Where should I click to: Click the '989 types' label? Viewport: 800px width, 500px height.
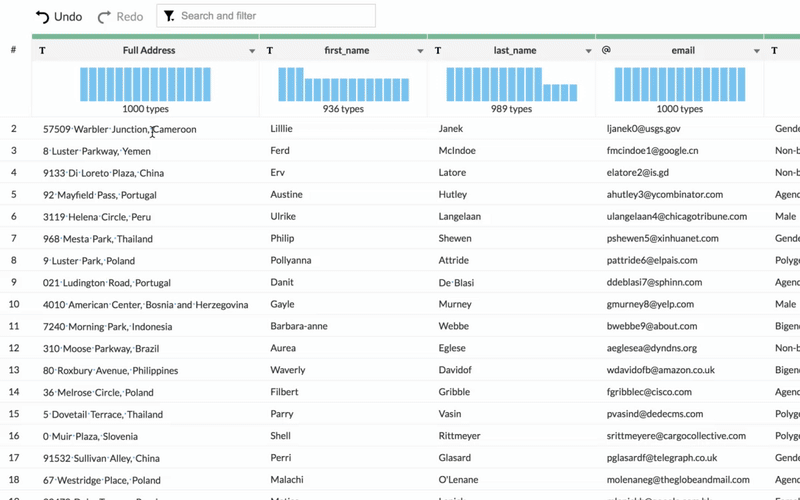(x=511, y=109)
